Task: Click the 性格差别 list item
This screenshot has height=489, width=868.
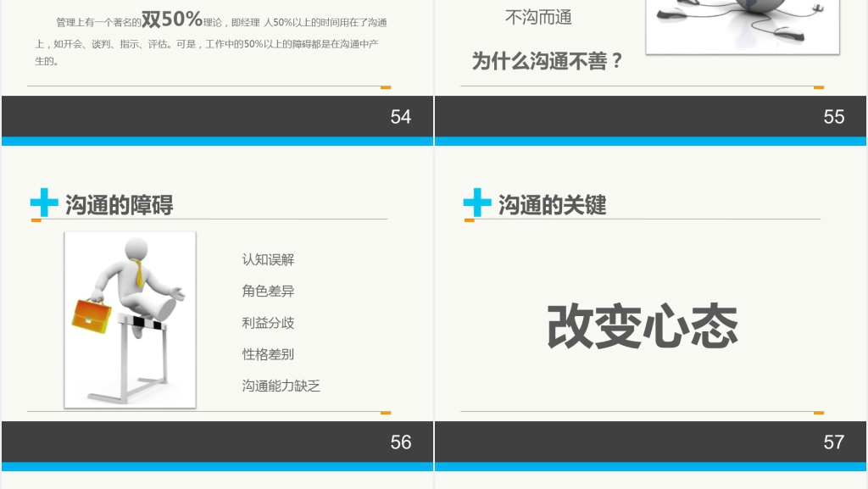Action: (268, 354)
